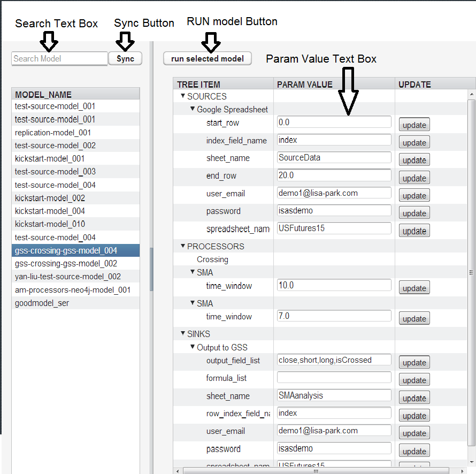
Task: Edit the time_window field showing 10.0
Action: click(334, 285)
